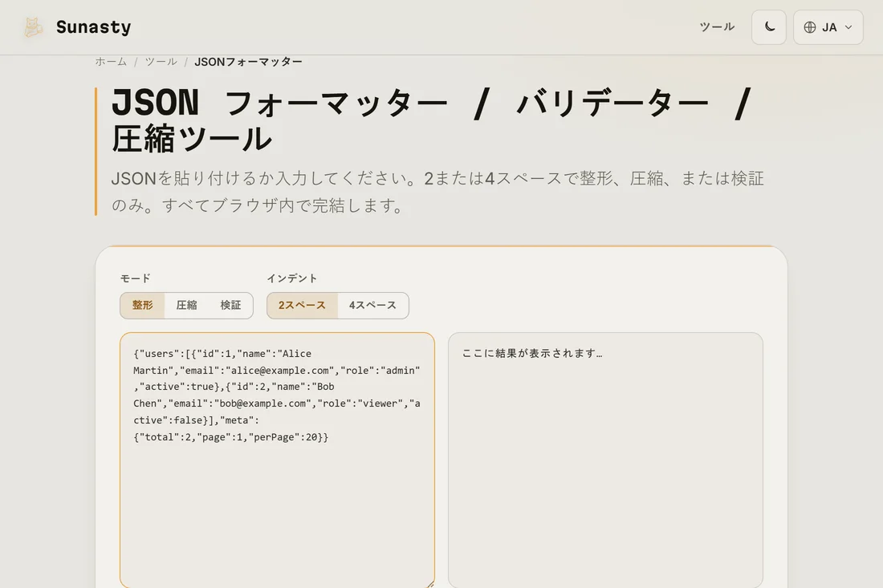Click the インデント label
This screenshot has width=883, height=588.
pos(291,278)
